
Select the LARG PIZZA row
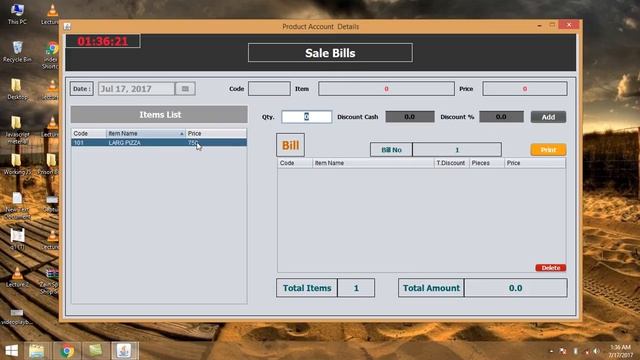click(159, 142)
